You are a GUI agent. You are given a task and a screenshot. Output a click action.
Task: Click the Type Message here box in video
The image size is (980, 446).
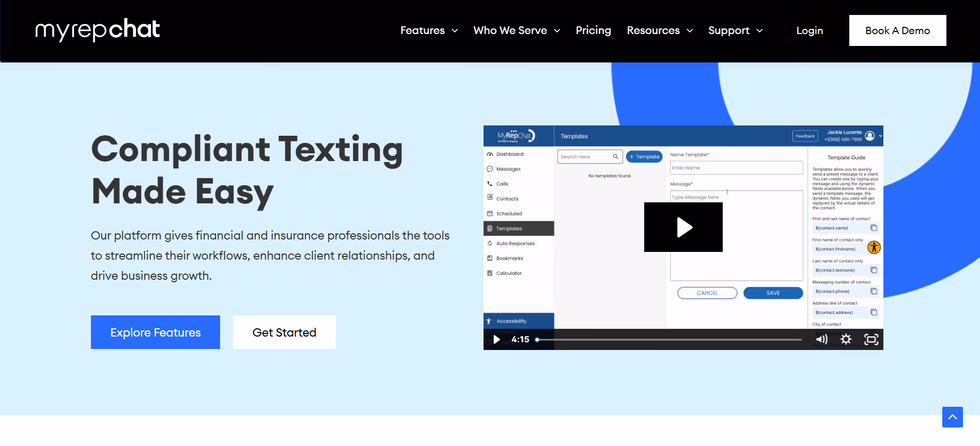point(737,235)
